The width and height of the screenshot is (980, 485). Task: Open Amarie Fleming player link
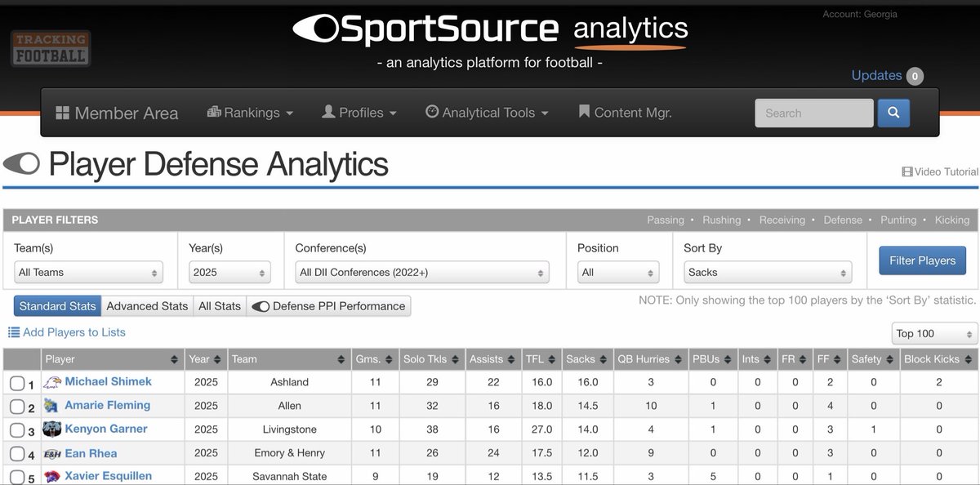click(108, 405)
